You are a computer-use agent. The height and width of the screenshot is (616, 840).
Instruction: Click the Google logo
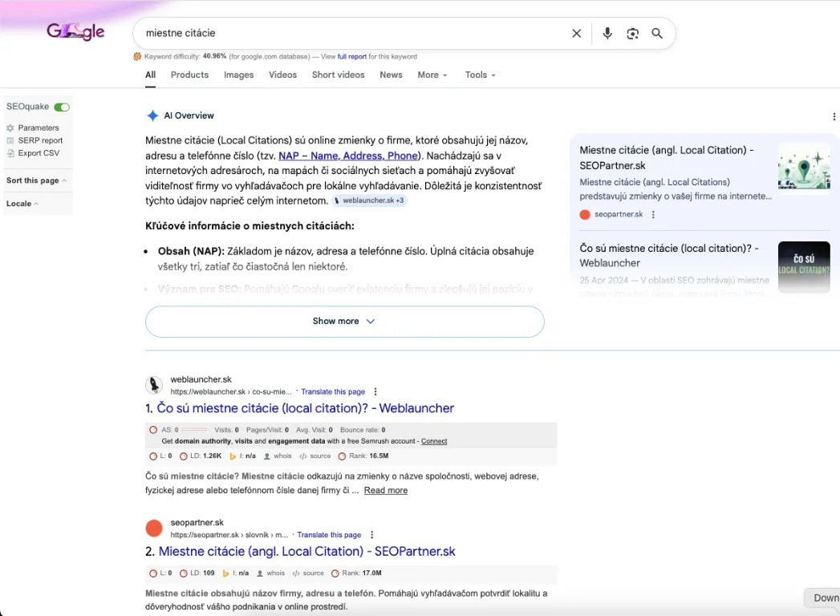(x=76, y=32)
